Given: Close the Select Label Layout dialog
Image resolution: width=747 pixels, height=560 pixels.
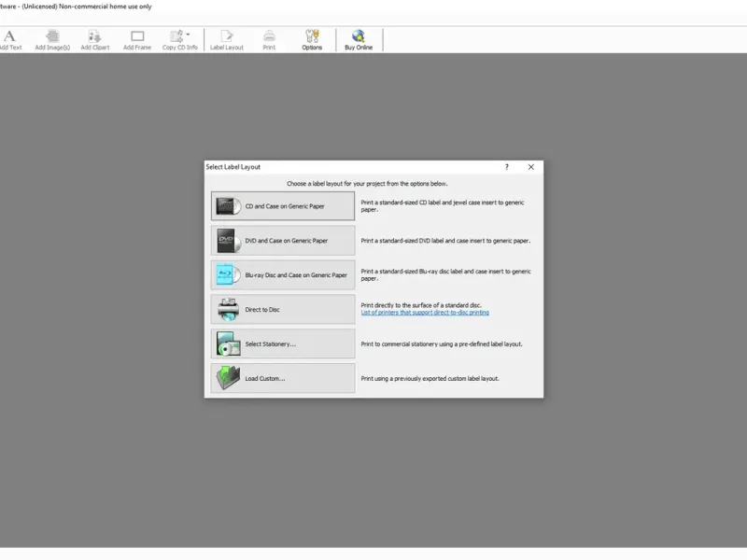Looking at the screenshot, I should [531, 167].
